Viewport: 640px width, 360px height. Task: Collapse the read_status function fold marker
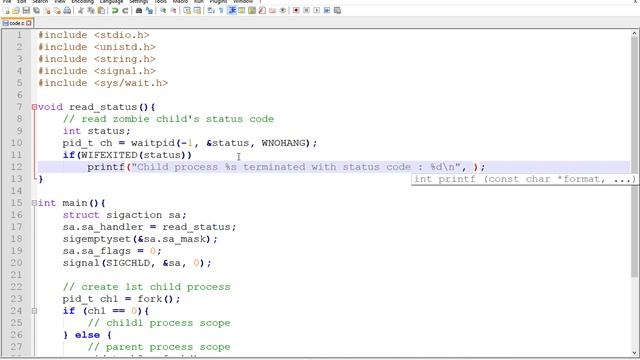[34, 107]
